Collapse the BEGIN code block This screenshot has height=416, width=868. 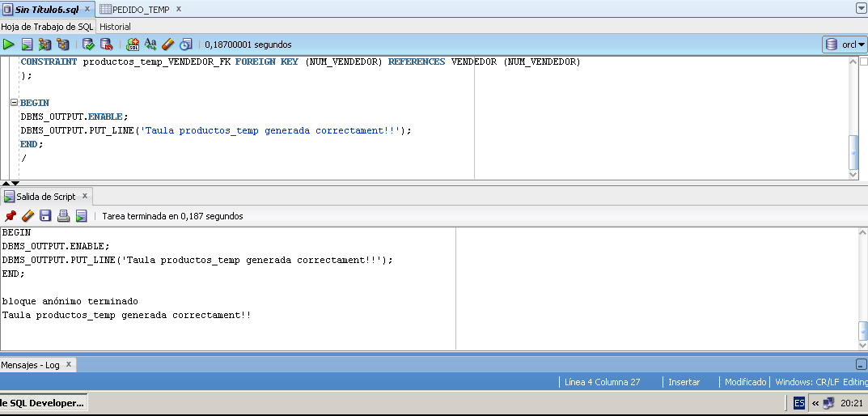(15, 103)
